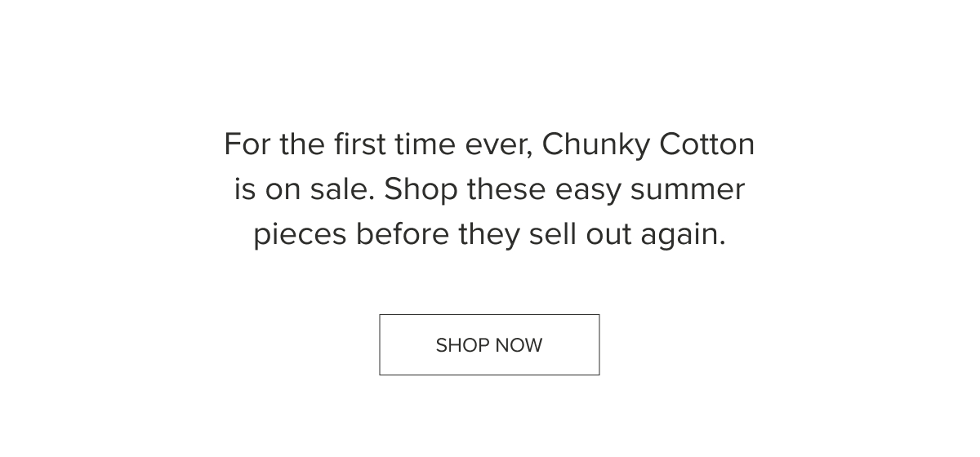Click the word "first" in the first line
The image size is (980, 457).
click(360, 144)
